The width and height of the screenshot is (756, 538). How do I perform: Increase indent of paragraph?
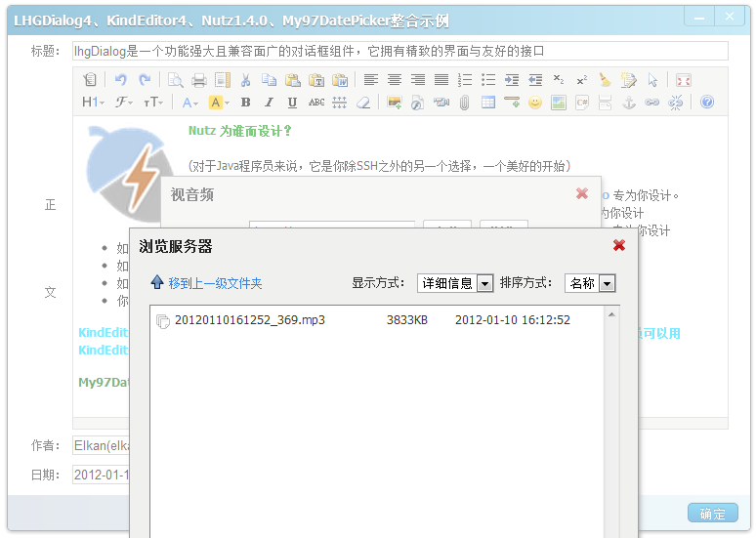(x=512, y=79)
